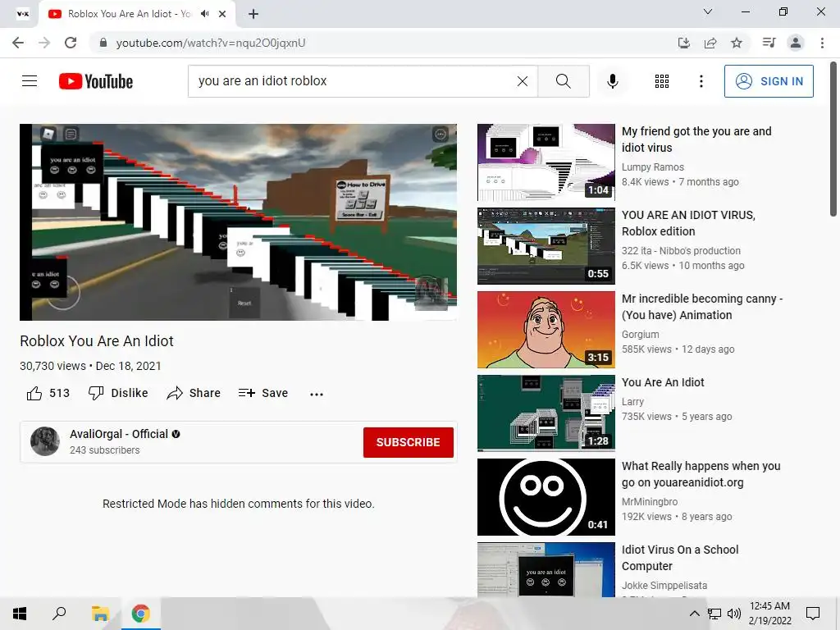Open Idiot Virus On a School Computer video
This screenshot has width=840, height=630.
pyautogui.click(x=680, y=558)
